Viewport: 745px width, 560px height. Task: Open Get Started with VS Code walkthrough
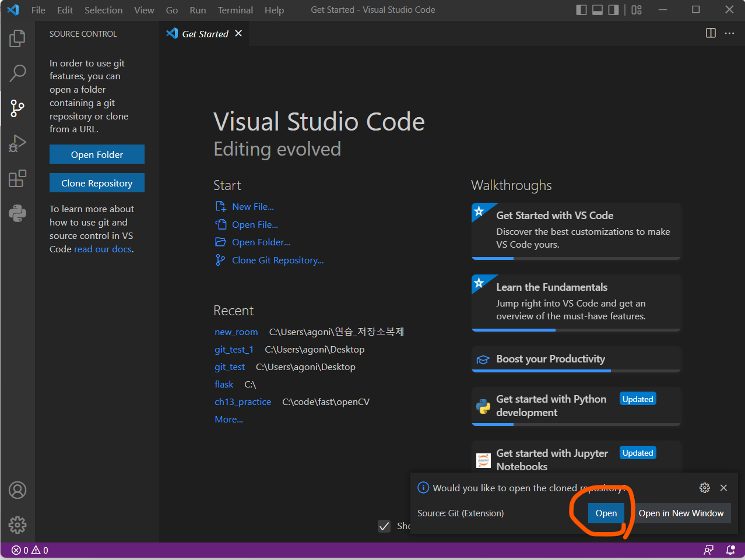click(576, 231)
